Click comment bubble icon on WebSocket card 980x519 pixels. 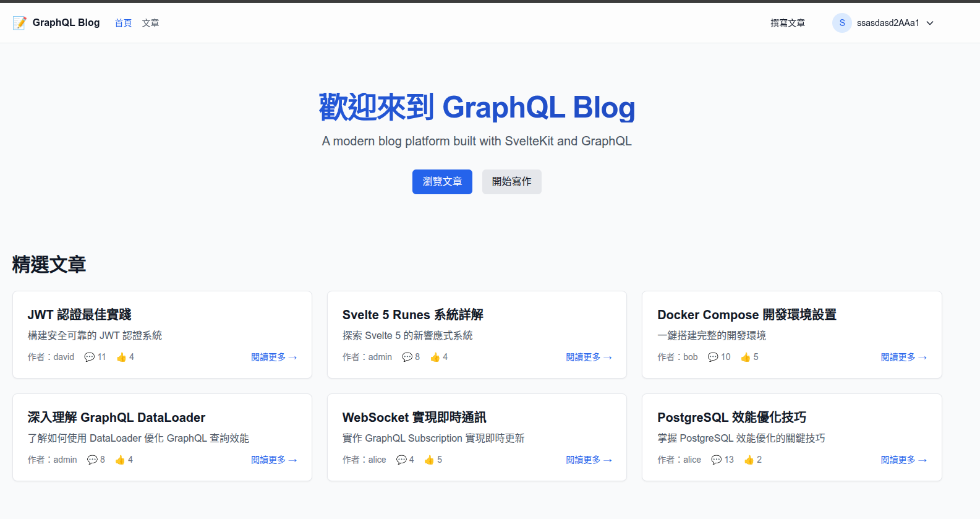coord(401,460)
